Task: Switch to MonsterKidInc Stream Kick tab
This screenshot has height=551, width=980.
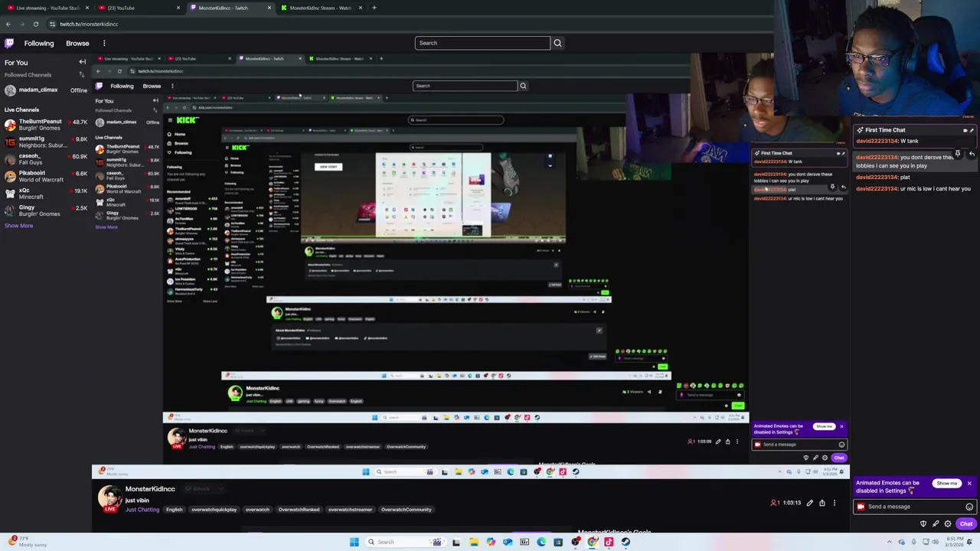Action: tap(320, 8)
